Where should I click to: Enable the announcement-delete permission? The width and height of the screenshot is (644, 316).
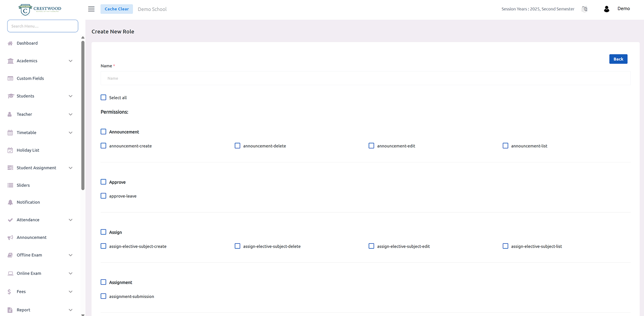click(237, 146)
